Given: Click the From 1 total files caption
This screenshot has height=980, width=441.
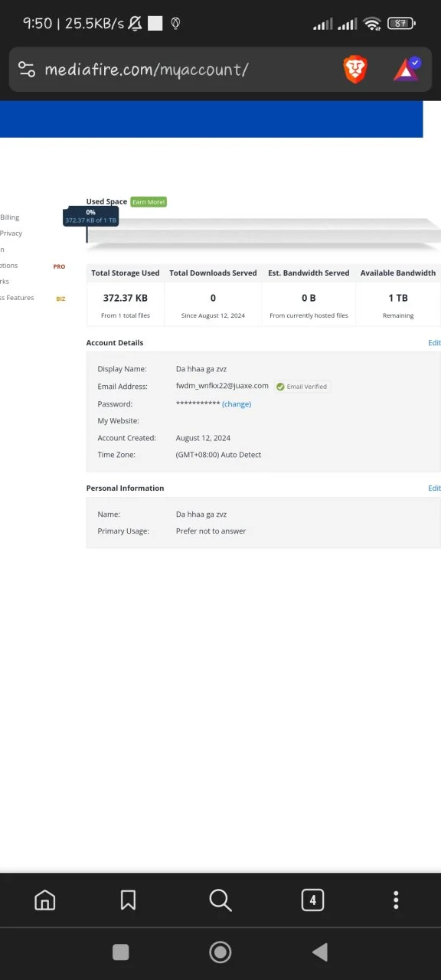Looking at the screenshot, I should (x=125, y=315).
